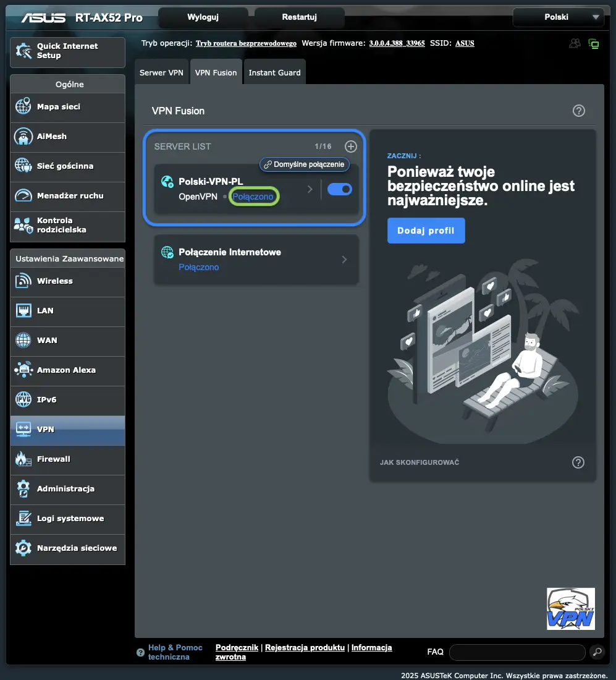The width and height of the screenshot is (616, 680).
Task: Disable the Polski-VPN-PL connection toggle
Action: click(339, 189)
